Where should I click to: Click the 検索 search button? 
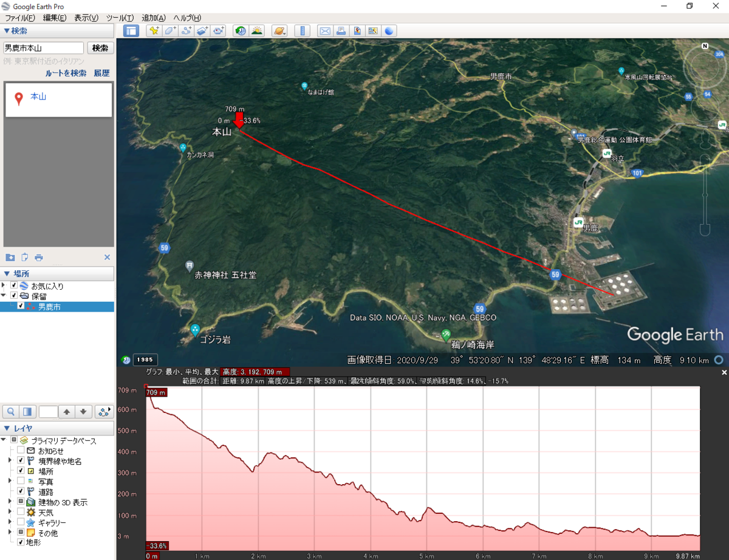pyautogui.click(x=100, y=48)
